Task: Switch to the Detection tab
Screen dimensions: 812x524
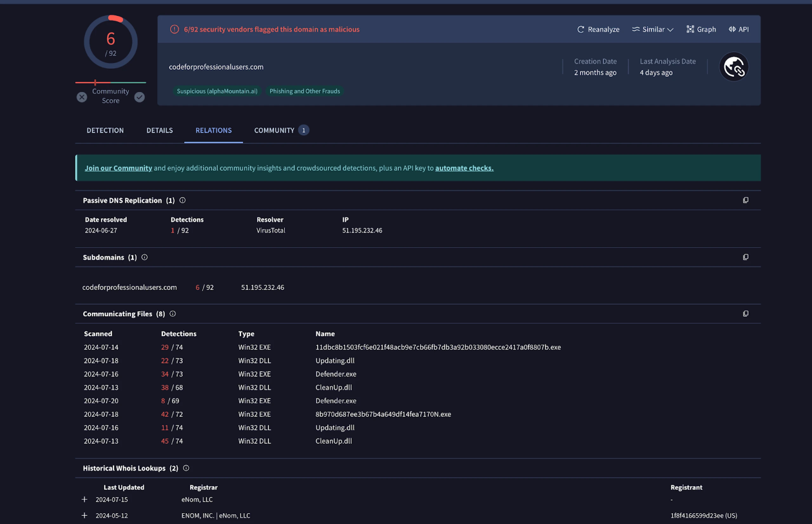Action: click(105, 130)
